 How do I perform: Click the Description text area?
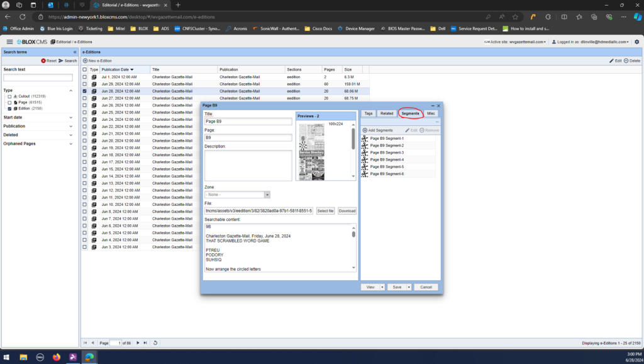pyautogui.click(x=248, y=165)
